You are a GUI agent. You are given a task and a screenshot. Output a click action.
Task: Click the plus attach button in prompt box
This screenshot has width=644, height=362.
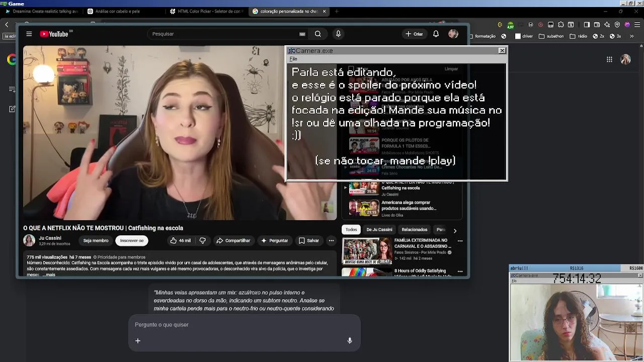click(137, 340)
